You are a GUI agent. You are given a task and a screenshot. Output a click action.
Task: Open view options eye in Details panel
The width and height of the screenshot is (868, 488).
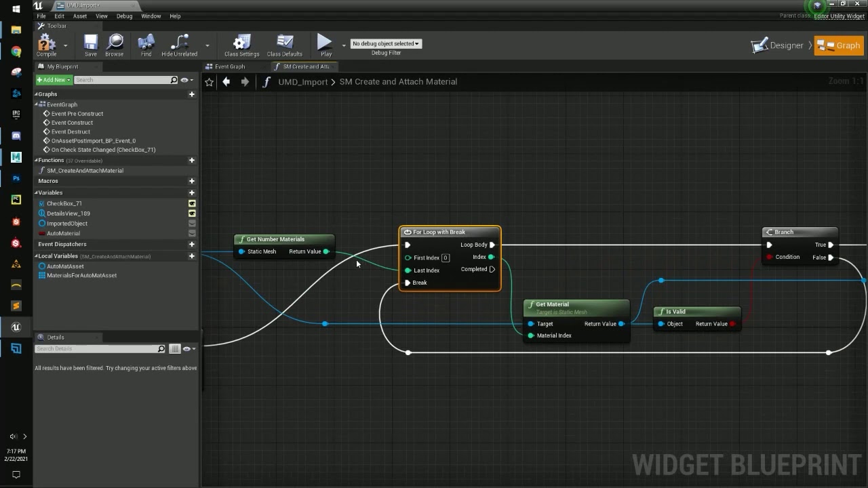pyautogui.click(x=189, y=349)
